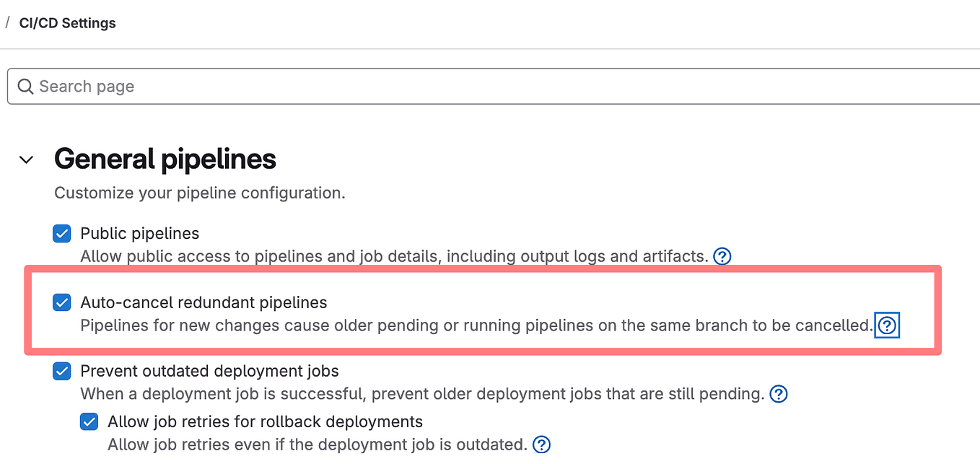Click the General pipelines heading

click(x=165, y=159)
